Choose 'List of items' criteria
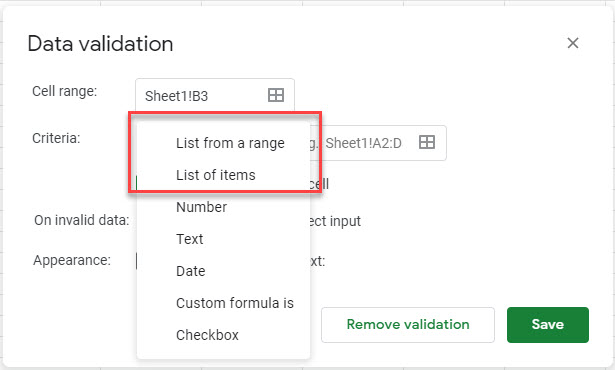Screen dimensions: 615x370 (224, 175)
